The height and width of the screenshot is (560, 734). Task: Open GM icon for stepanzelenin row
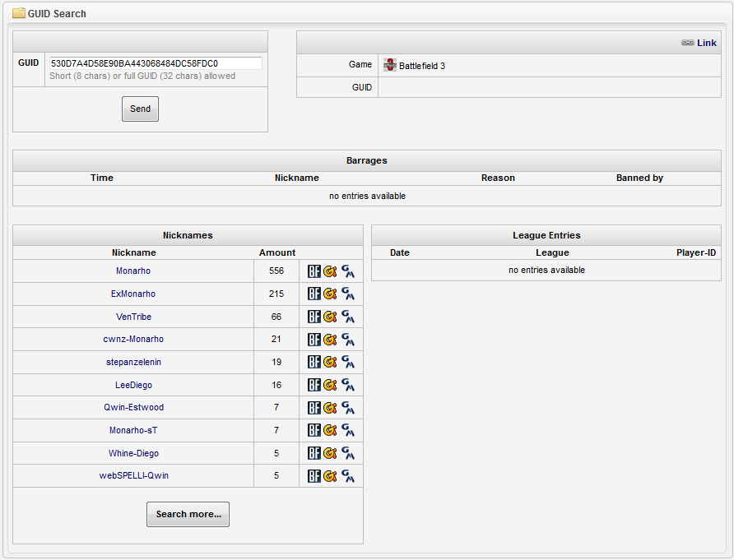348,362
